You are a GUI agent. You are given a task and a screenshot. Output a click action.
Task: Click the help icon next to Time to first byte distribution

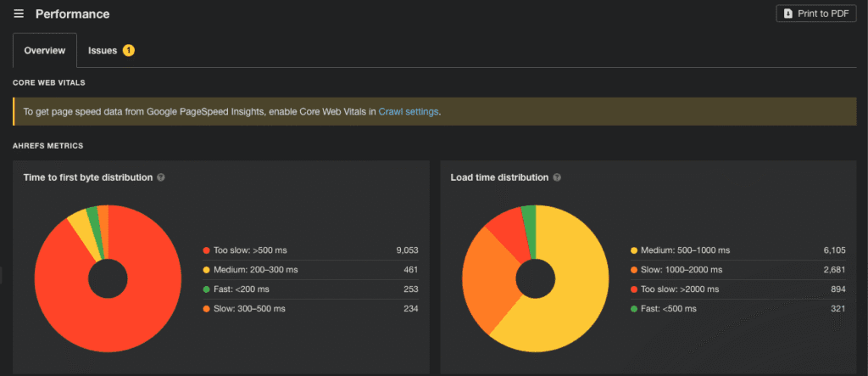[x=161, y=177]
